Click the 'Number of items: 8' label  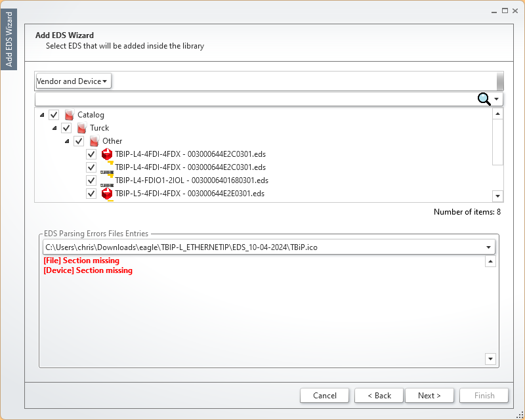coord(467,212)
